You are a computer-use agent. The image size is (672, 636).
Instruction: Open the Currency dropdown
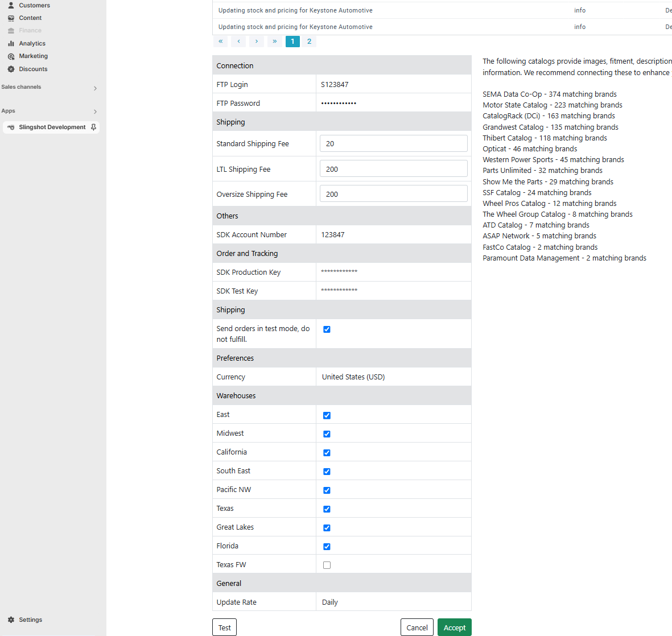tap(393, 377)
